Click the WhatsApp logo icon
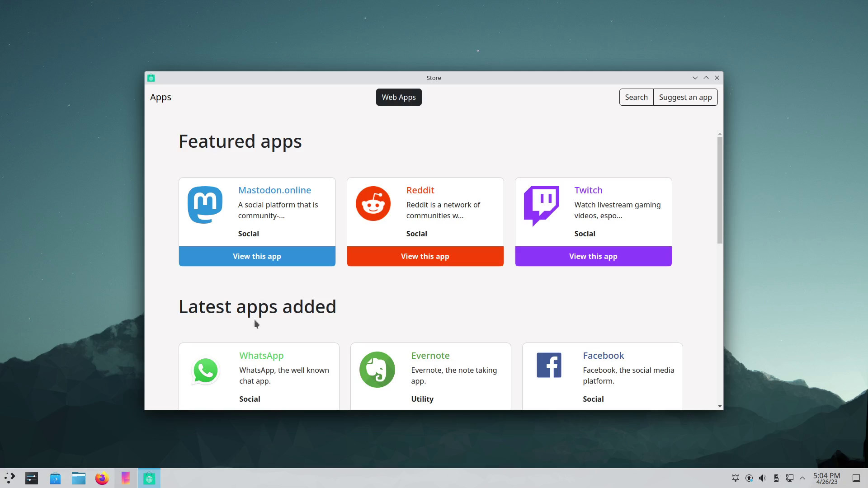Image resolution: width=868 pixels, height=488 pixels. click(x=205, y=371)
